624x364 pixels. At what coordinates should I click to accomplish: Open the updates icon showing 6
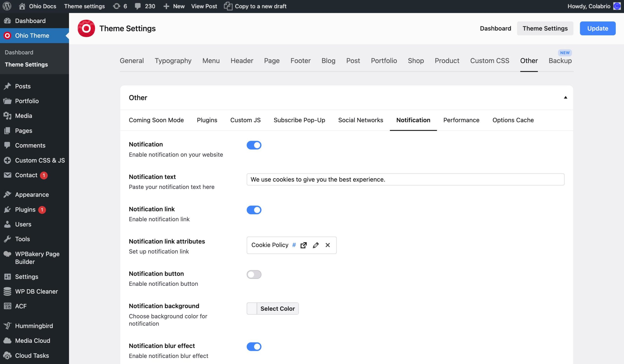[116, 6]
